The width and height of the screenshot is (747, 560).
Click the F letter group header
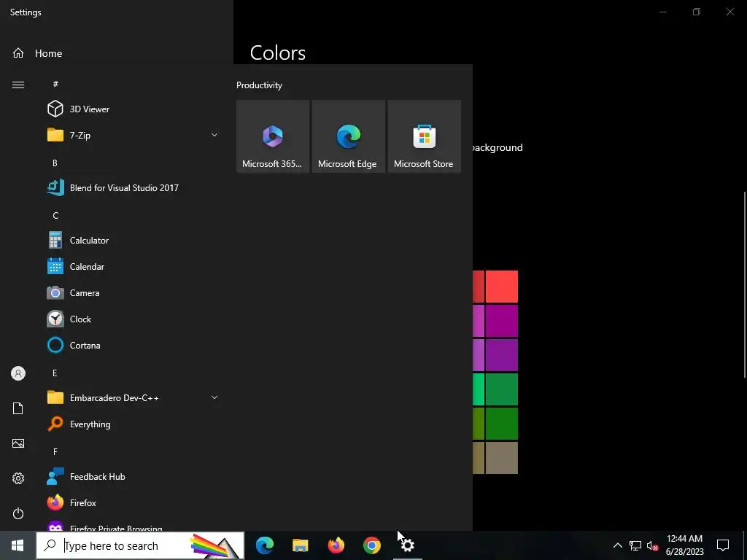[x=55, y=451]
